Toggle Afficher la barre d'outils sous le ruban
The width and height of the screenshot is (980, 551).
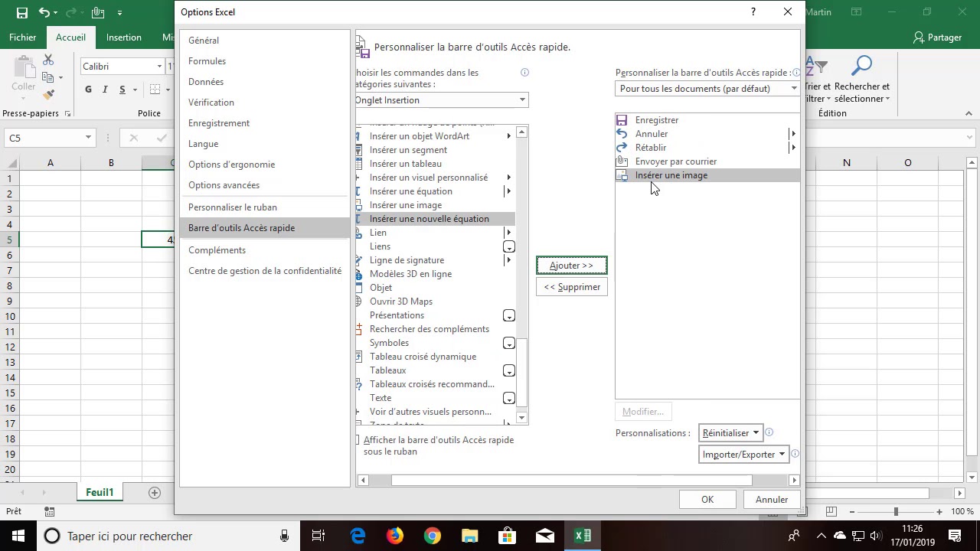pyautogui.click(x=358, y=440)
